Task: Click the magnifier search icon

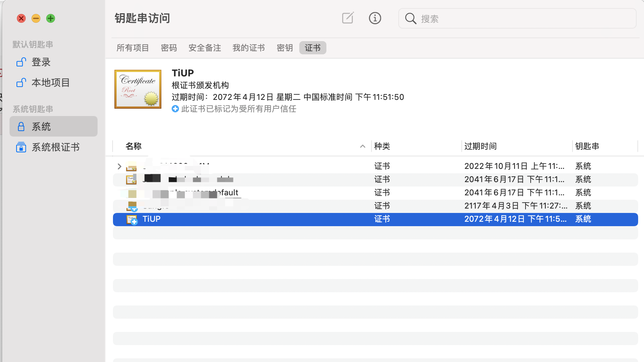Action: point(410,18)
